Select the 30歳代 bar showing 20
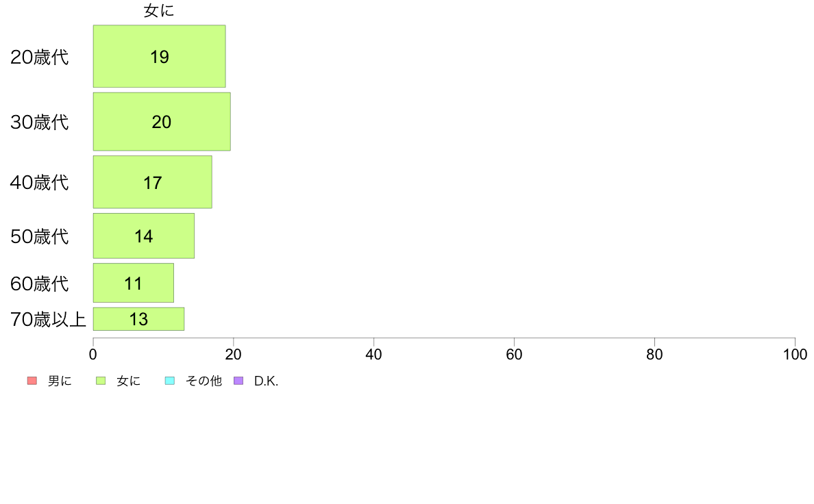This screenshot has height=504, width=814. point(162,121)
